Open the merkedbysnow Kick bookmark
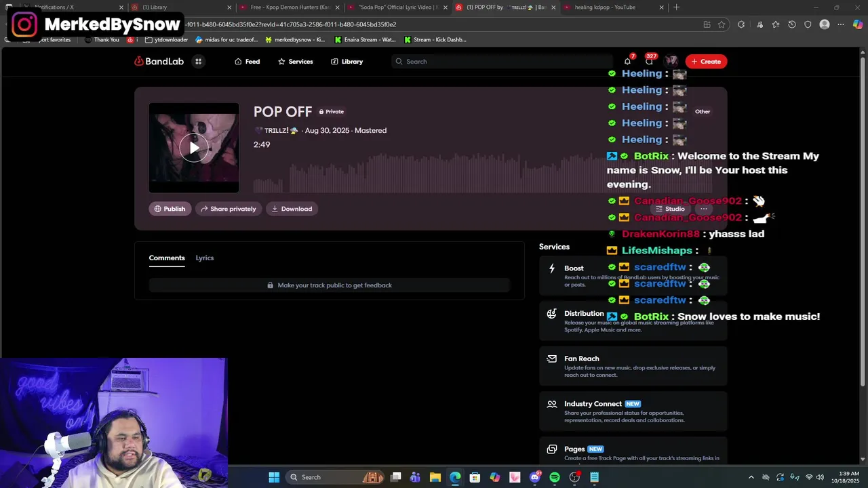 295,40
